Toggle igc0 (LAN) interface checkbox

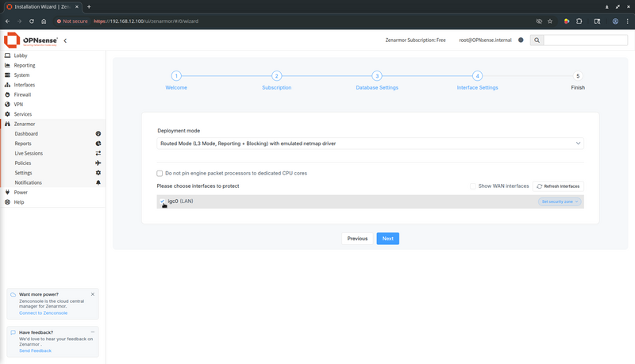coord(163,201)
